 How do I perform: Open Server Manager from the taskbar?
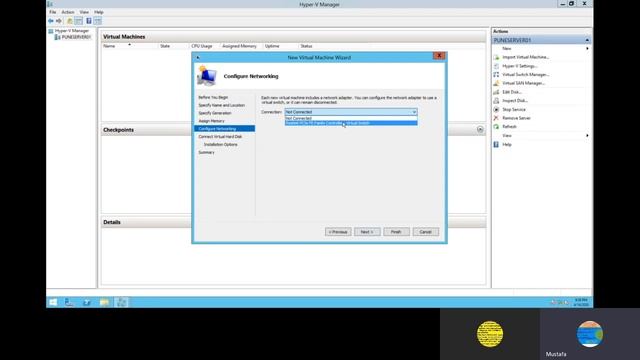click(x=70, y=302)
